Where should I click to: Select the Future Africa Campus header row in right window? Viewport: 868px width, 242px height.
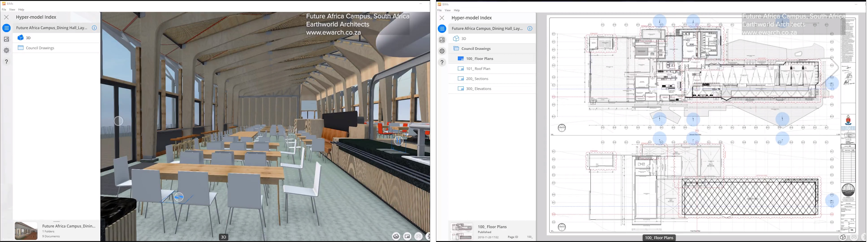click(x=492, y=29)
